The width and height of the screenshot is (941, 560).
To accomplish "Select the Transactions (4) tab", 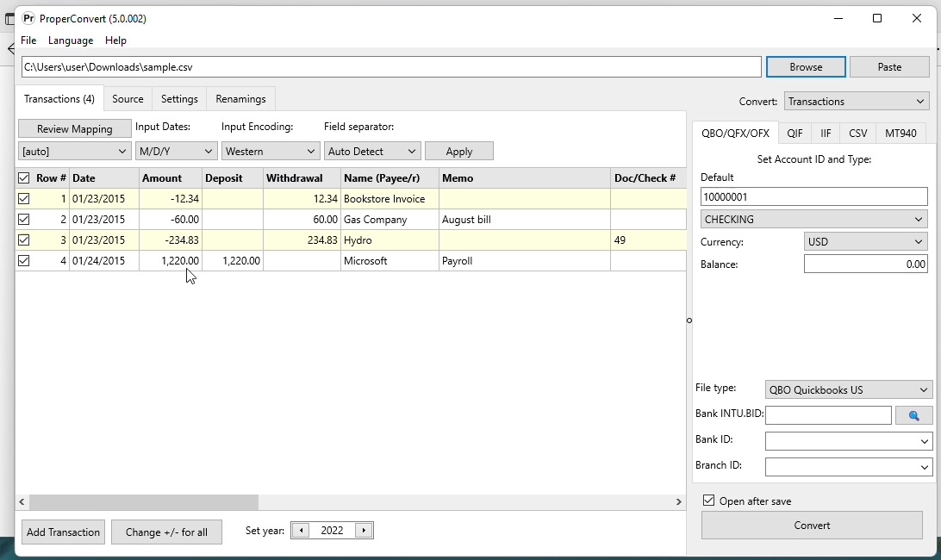I will pyautogui.click(x=59, y=98).
